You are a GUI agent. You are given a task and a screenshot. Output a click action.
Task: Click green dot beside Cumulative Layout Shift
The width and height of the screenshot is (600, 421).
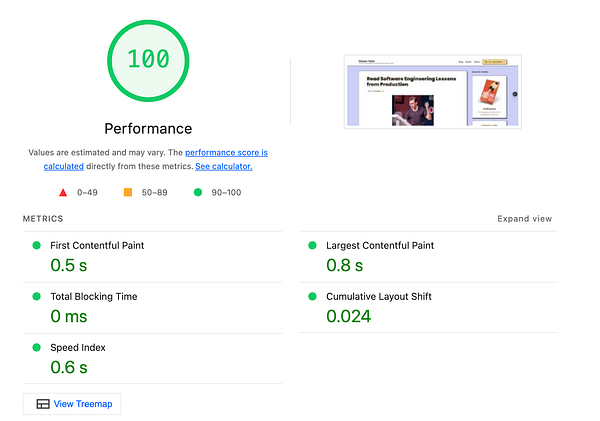click(x=312, y=296)
